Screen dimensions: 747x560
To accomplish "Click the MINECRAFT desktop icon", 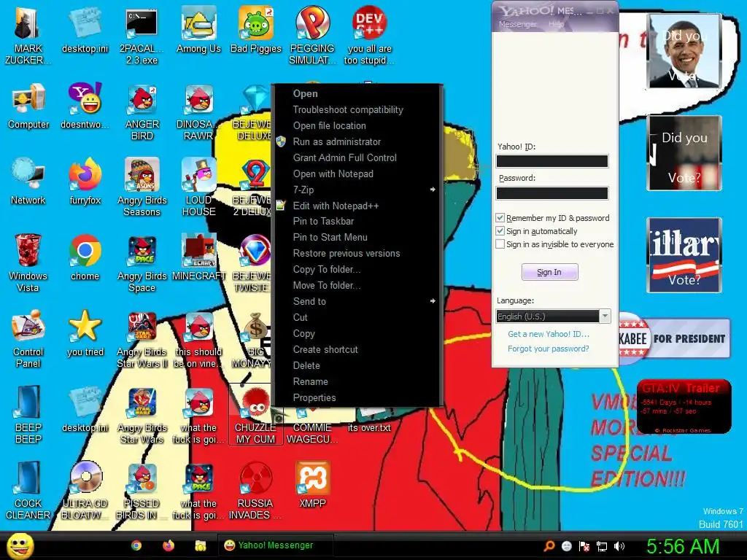I will [198, 257].
